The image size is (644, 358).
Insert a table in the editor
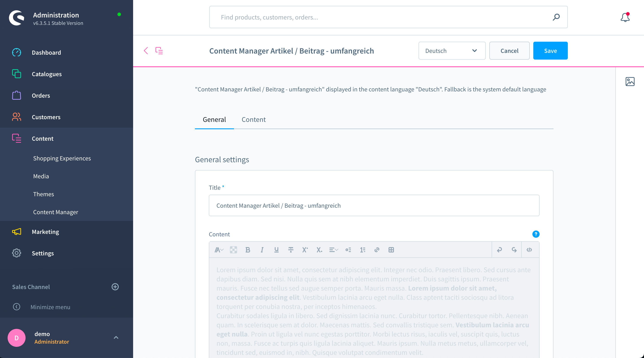tap(391, 250)
